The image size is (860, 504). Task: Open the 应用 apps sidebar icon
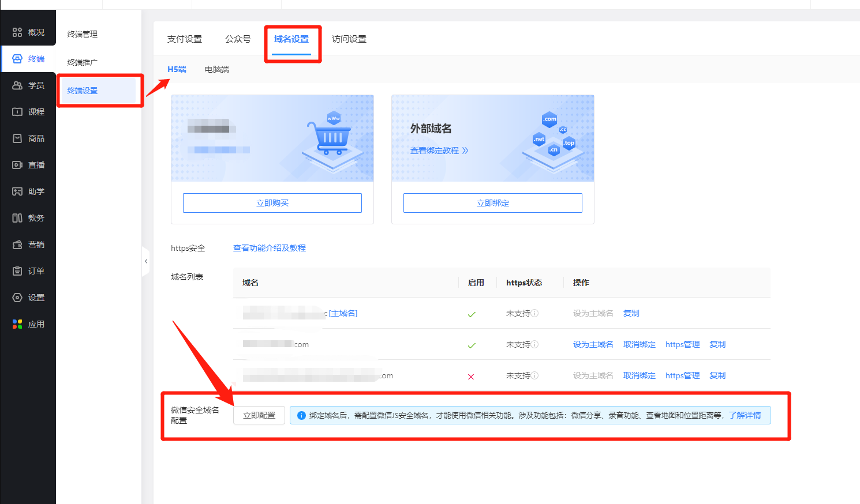coord(17,324)
